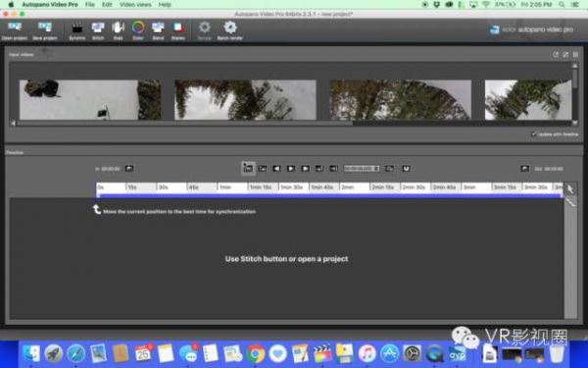Open the Edit menu
The width and height of the screenshot is (588, 368).
[107, 5]
